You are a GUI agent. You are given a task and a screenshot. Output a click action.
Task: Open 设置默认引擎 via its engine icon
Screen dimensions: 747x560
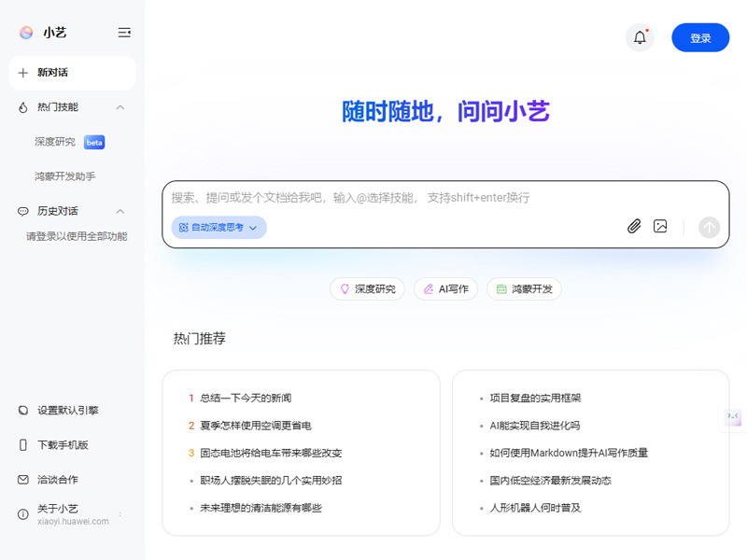click(x=21, y=410)
